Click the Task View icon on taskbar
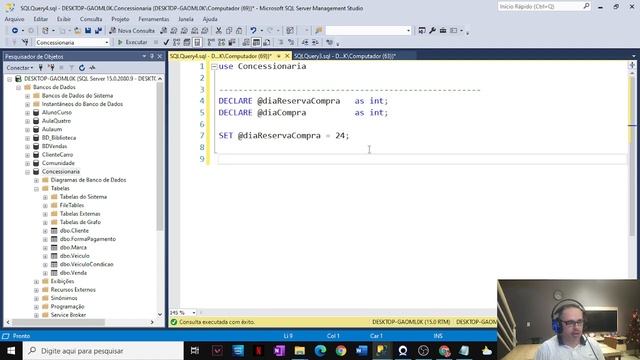 (195, 351)
